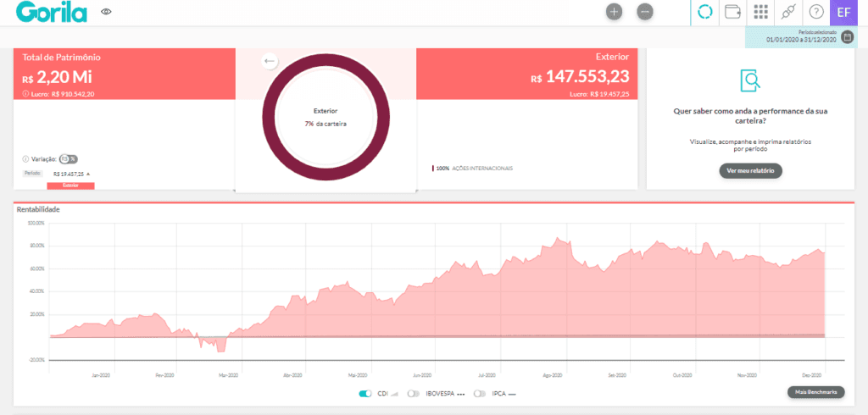Open the wallet icon in top bar
Viewport: 868px width, 415px height.
click(x=733, y=12)
